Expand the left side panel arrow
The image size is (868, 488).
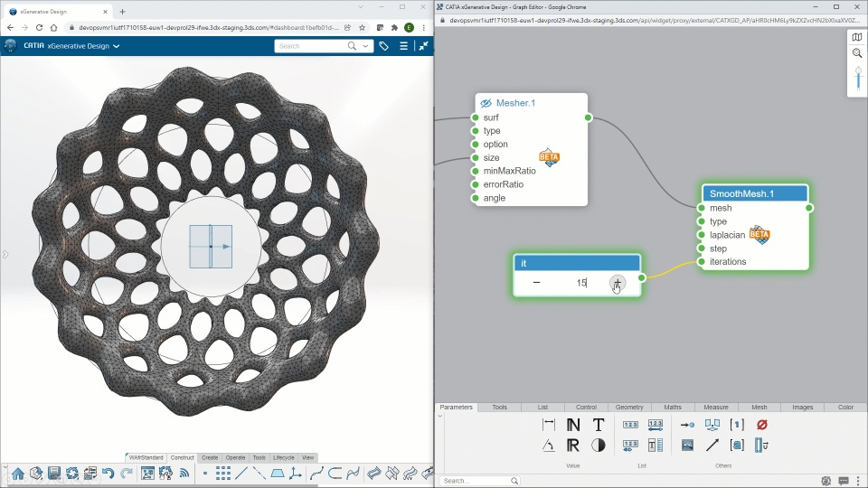[x=5, y=255]
